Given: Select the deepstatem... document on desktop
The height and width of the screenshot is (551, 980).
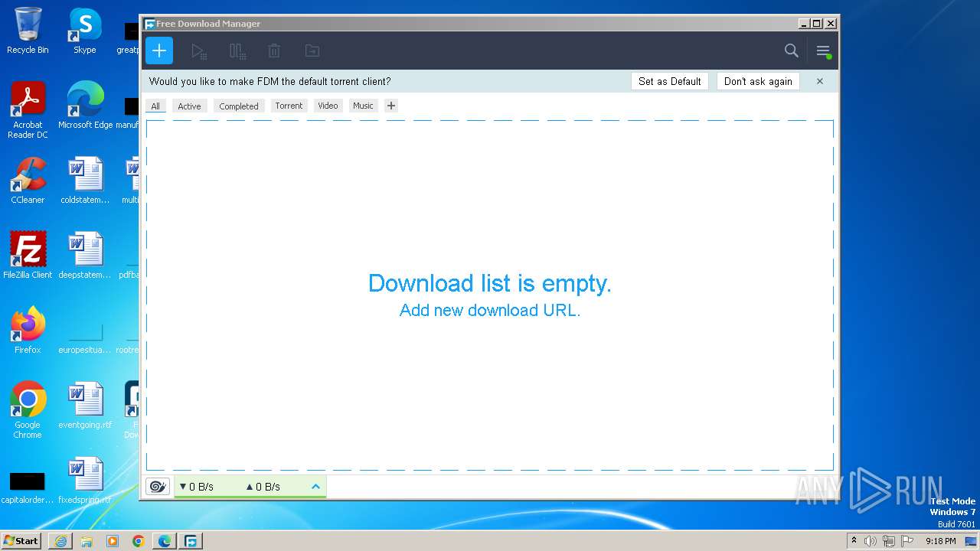Looking at the screenshot, I should [x=85, y=256].
